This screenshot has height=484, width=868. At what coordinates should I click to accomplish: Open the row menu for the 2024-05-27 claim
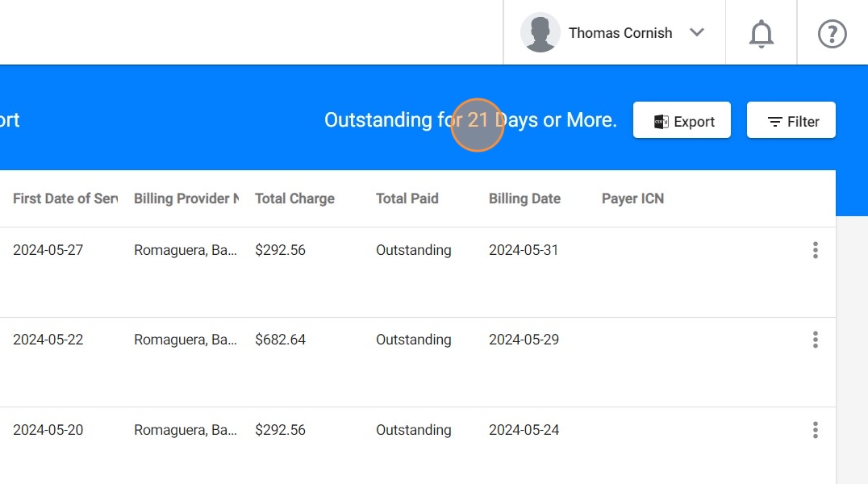coord(815,250)
